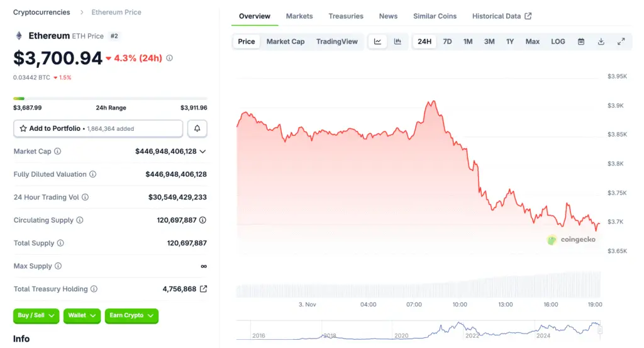Viewport: 644px width, 348px height.
Task: Switch chart to Market Cap mode
Action: (286, 42)
